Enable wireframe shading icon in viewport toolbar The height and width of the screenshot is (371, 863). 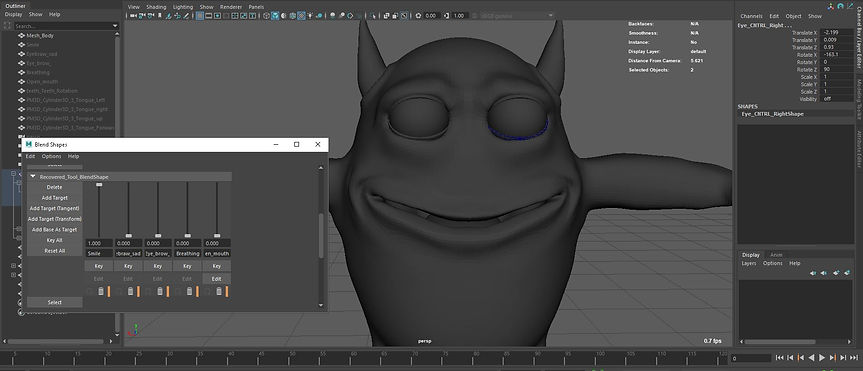[x=266, y=15]
